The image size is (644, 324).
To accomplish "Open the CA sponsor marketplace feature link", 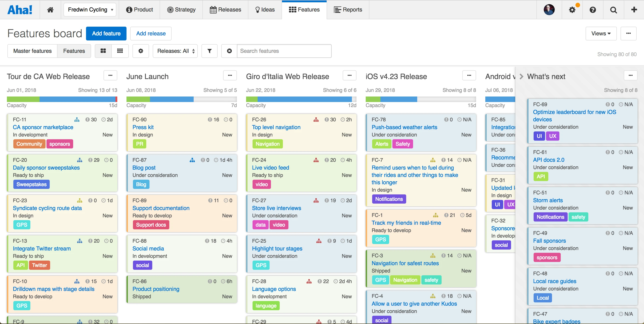I will click(x=43, y=127).
